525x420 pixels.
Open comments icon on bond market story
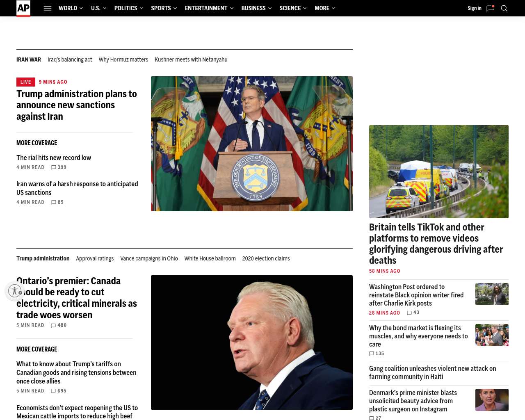click(372, 354)
